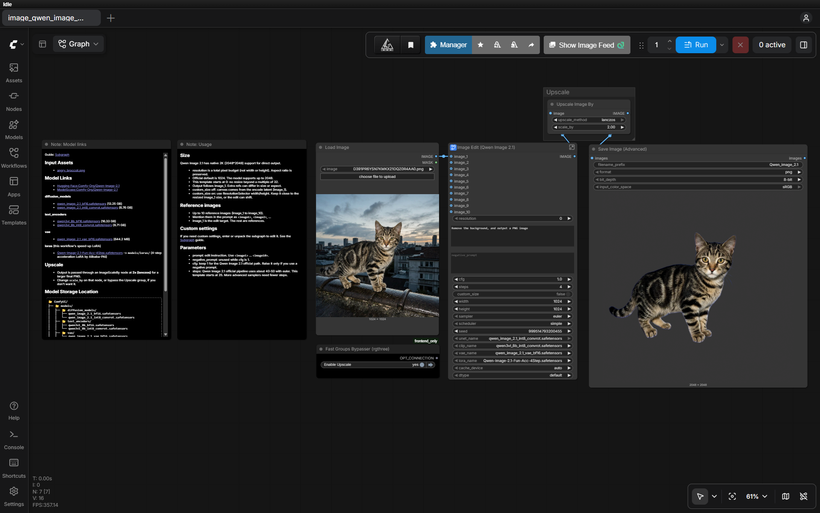Click the Manager button
Screen dimensions: 820x513
[448, 45]
